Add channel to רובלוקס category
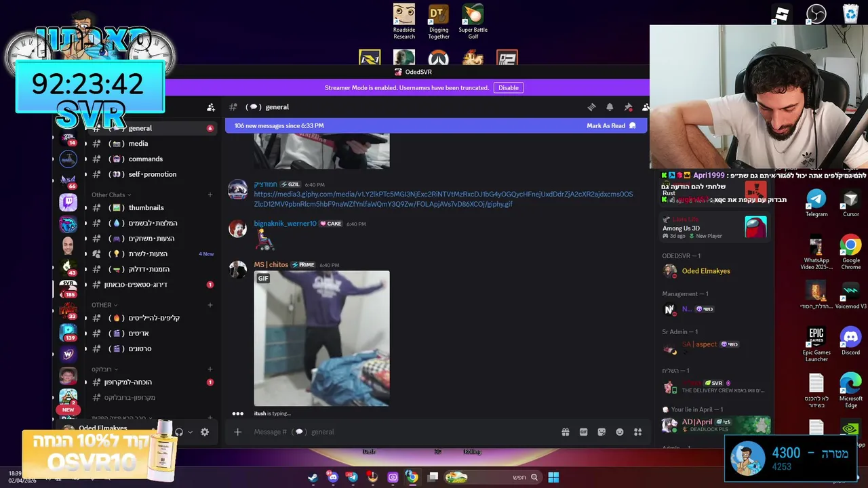868x488 pixels. click(x=210, y=369)
